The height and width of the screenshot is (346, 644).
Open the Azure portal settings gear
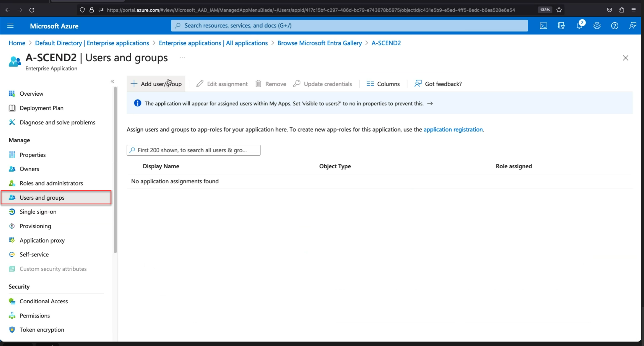pos(597,25)
